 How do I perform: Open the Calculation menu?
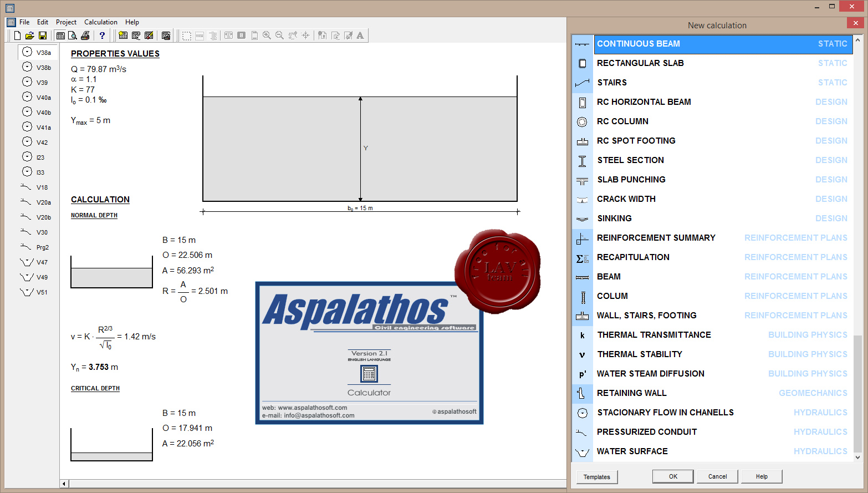click(x=101, y=22)
